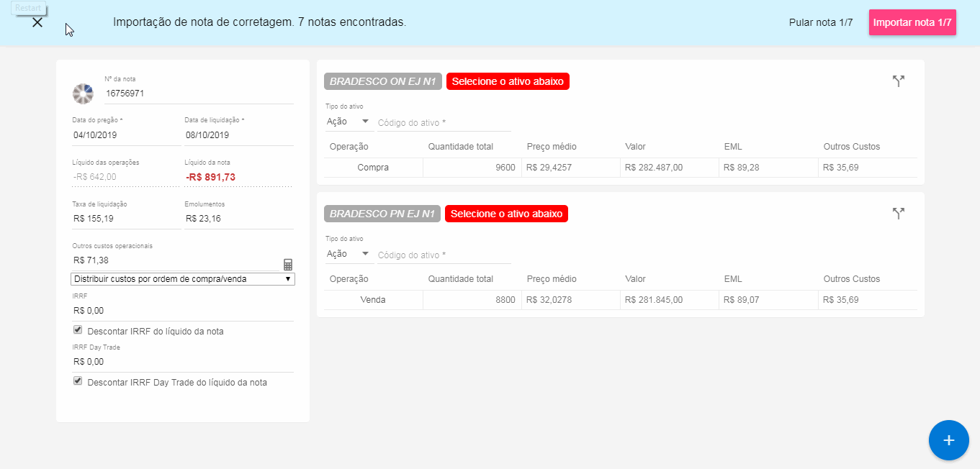Click average price R$ 29,4257
Image resolution: width=980 pixels, height=469 pixels.
point(571,168)
